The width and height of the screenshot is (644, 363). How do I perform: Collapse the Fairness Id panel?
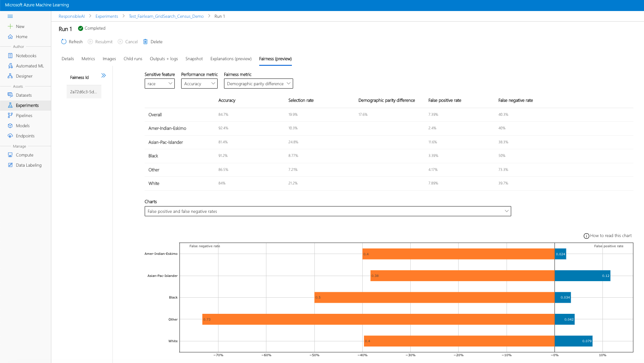pos(104,75)
